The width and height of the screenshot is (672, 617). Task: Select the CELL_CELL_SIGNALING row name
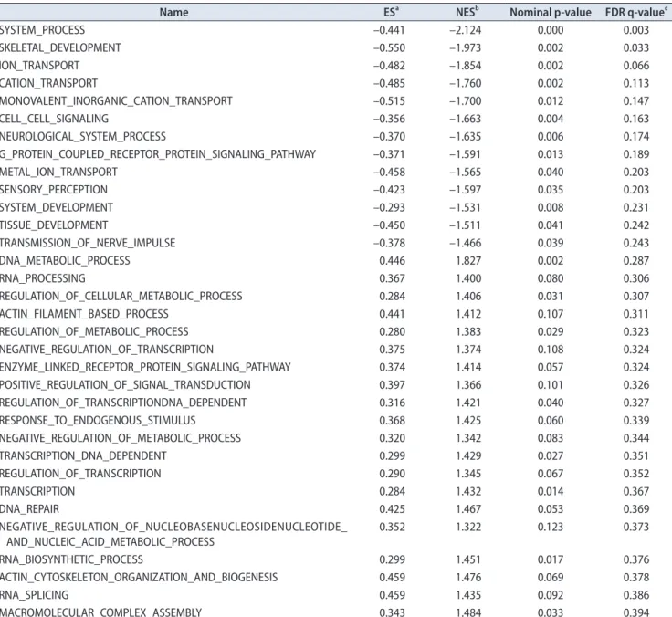(x=55, y=119)
